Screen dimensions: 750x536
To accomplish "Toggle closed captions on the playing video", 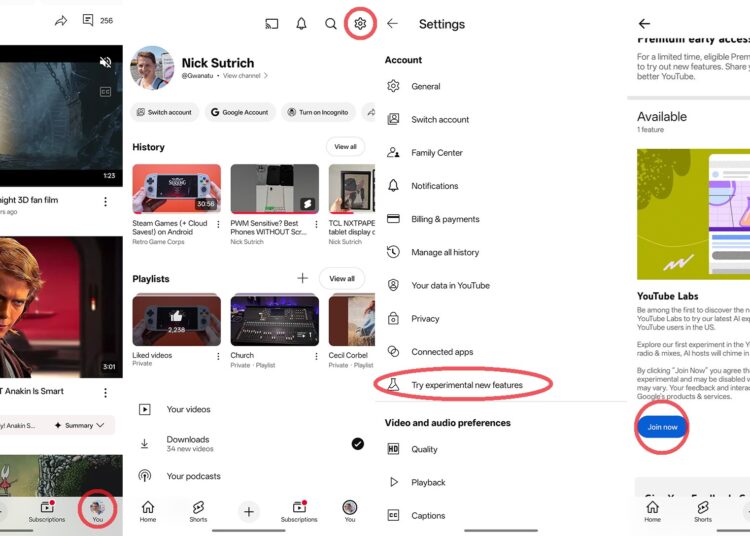I will click(x=105, y=92).
